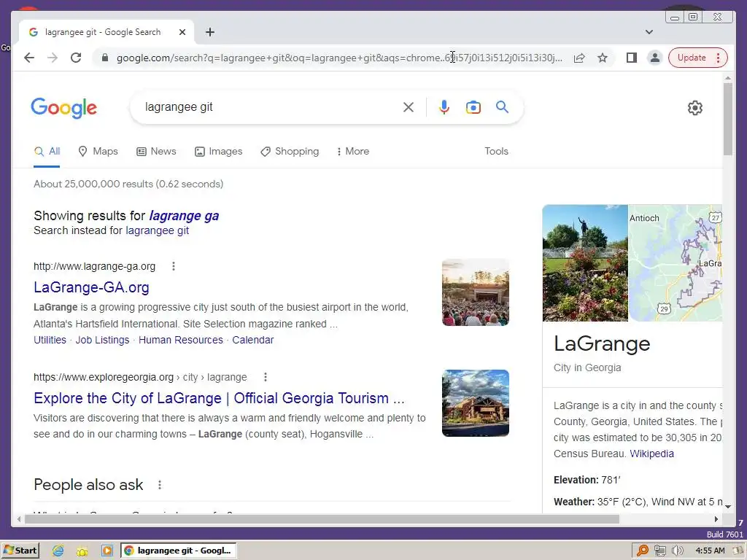Open the Utilities sitelink

pyautogui.click(x=50, y=340)
